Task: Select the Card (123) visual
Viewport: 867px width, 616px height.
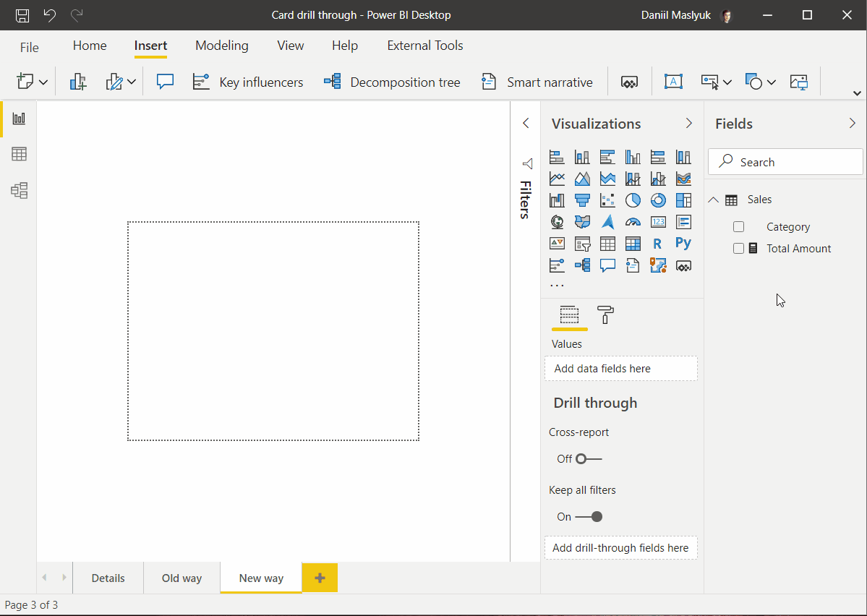Action: pyautogui.click(x=658, y=222)
